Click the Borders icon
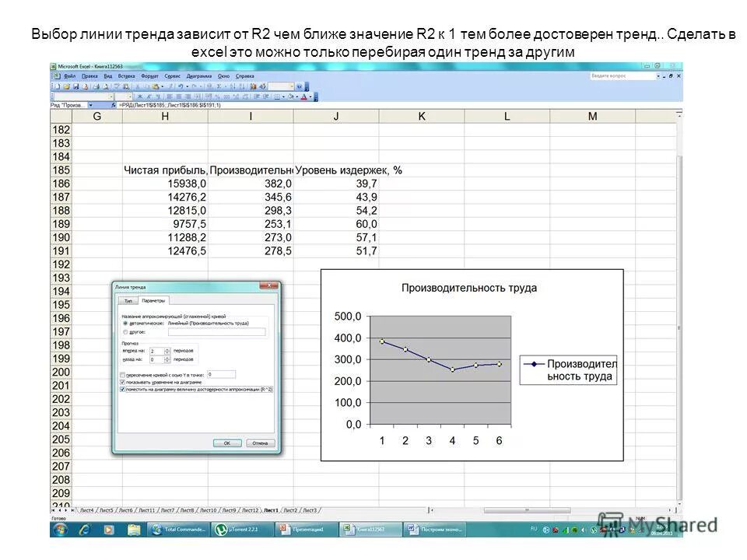This screenshot has width=747, height=560. coord(277,96)
